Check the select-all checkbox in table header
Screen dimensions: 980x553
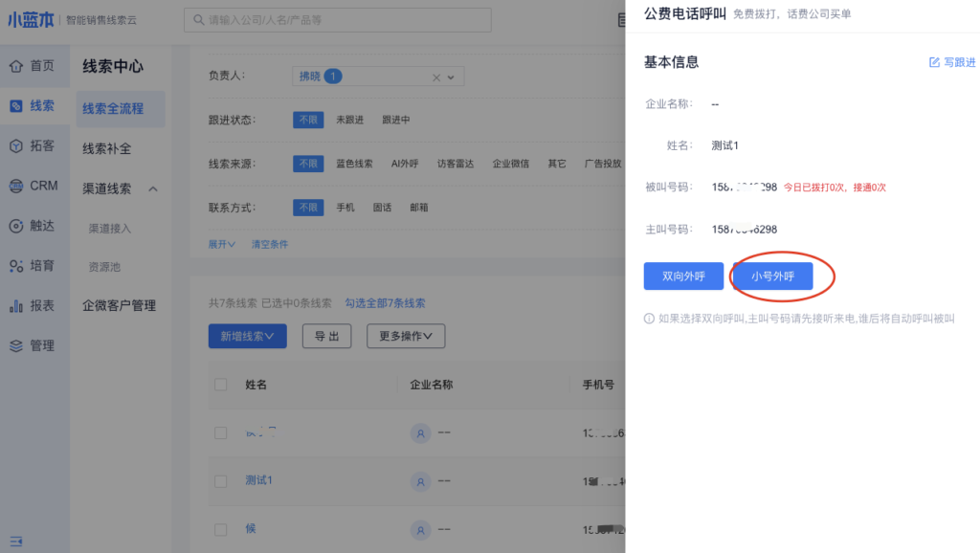[x=221, y=385]
